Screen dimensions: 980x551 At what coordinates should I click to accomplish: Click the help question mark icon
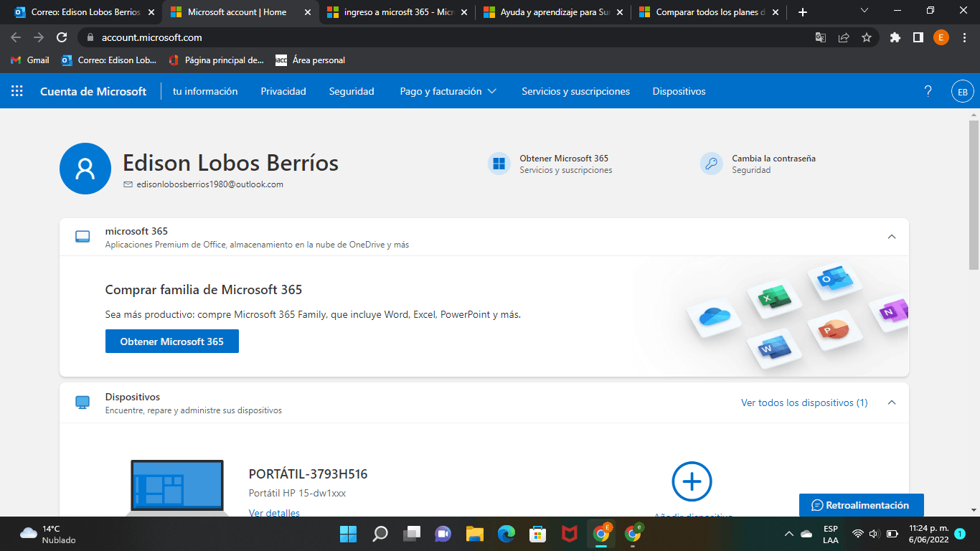[928, 91]
